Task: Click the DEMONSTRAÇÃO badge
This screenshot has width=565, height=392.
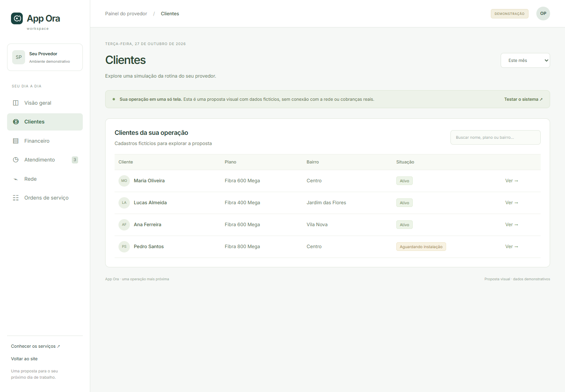Action: tap(509, 14)
